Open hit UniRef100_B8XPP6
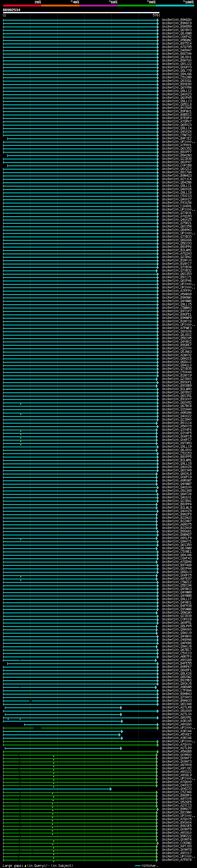This screenshot has width=197, height=868. [177, 247]
